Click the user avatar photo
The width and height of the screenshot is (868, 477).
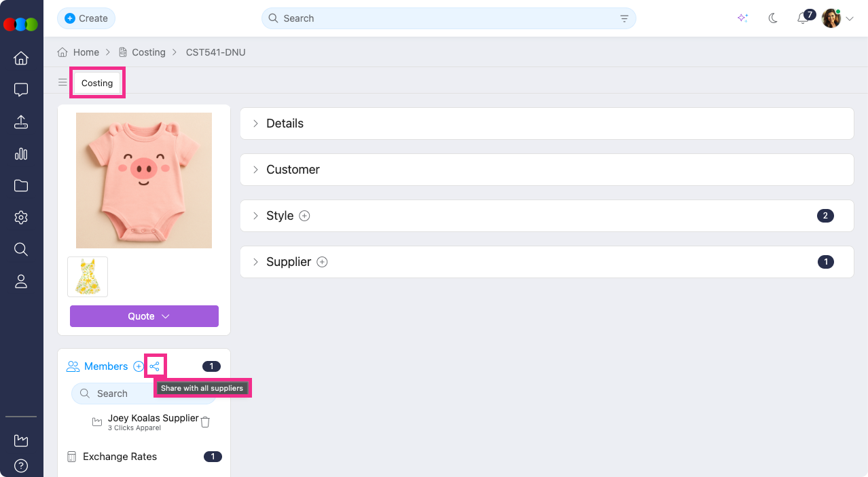(x=831, y=18)
